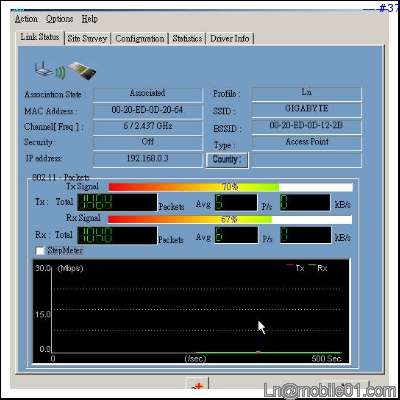The image size is (400, 400).
Task: Open the Driver Info tab
Action: 230,39
